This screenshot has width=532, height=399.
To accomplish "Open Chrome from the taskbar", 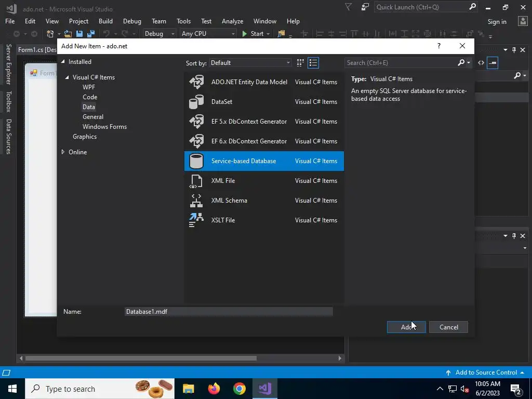I will 239,389.
